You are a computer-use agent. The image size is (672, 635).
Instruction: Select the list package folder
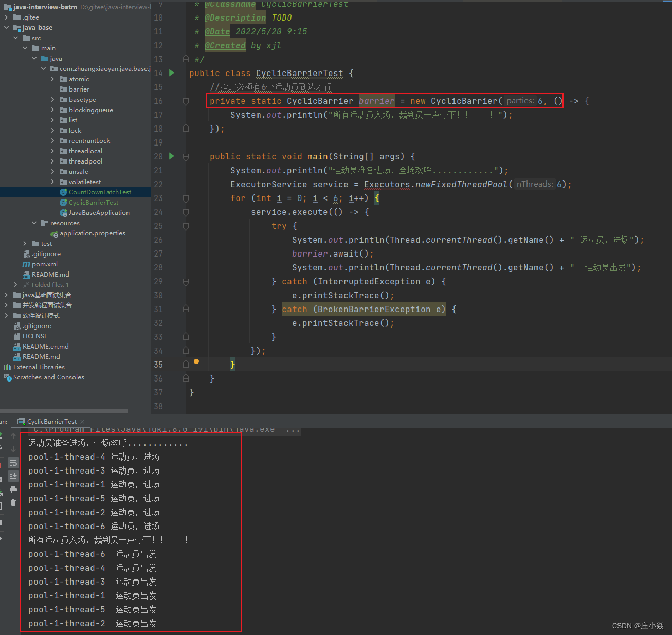[68, 120]
